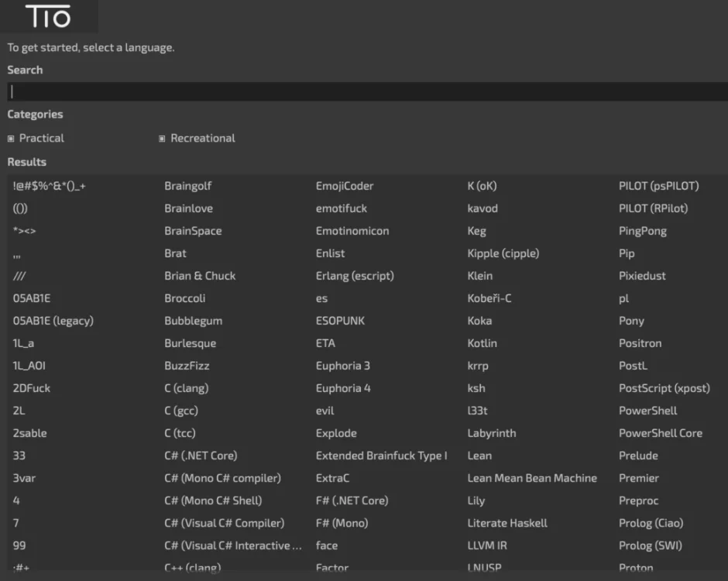Open the emotifuck language
728x581 pixels.
tap(342, 208)
